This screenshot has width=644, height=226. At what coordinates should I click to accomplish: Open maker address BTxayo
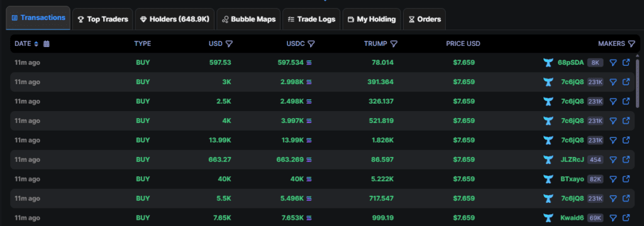tap(572, 179)
